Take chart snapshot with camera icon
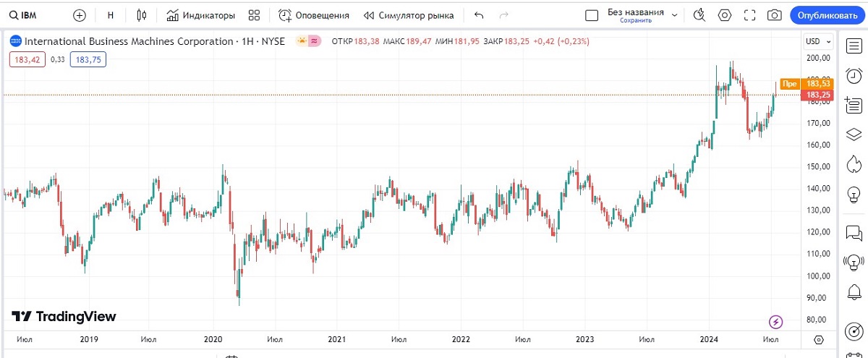Image resolution: width=868 pixels, height=358 pixels. click(x=774, y=15)
